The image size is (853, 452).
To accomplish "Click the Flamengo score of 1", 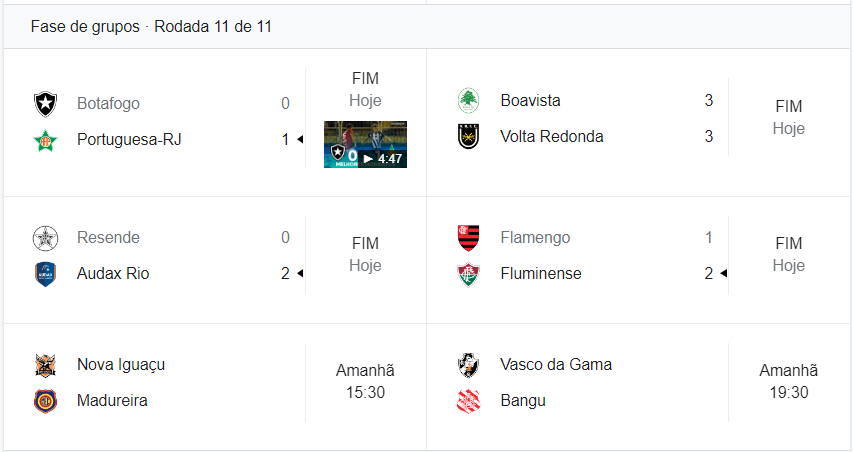I will pyautogui.click(x=708, y=237).
